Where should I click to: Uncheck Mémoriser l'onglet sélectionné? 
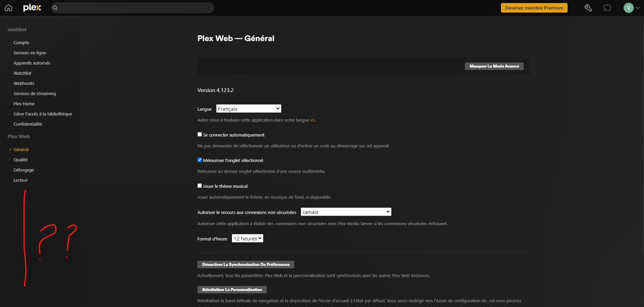(x=199, y=160)
